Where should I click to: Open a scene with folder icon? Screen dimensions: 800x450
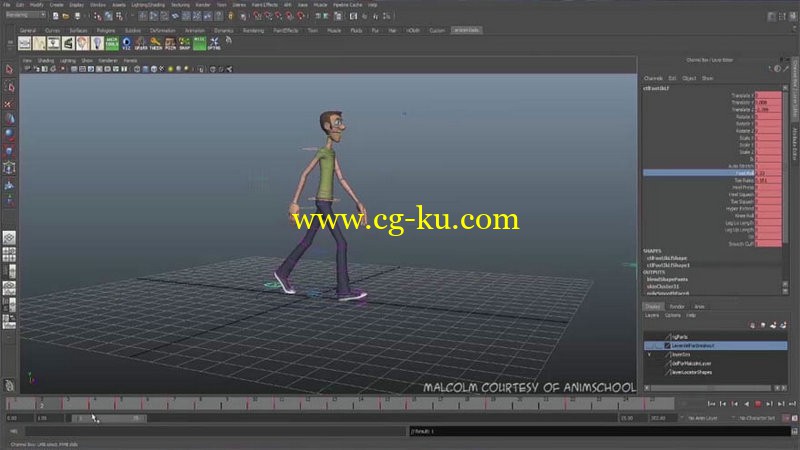tap(66, 16)
